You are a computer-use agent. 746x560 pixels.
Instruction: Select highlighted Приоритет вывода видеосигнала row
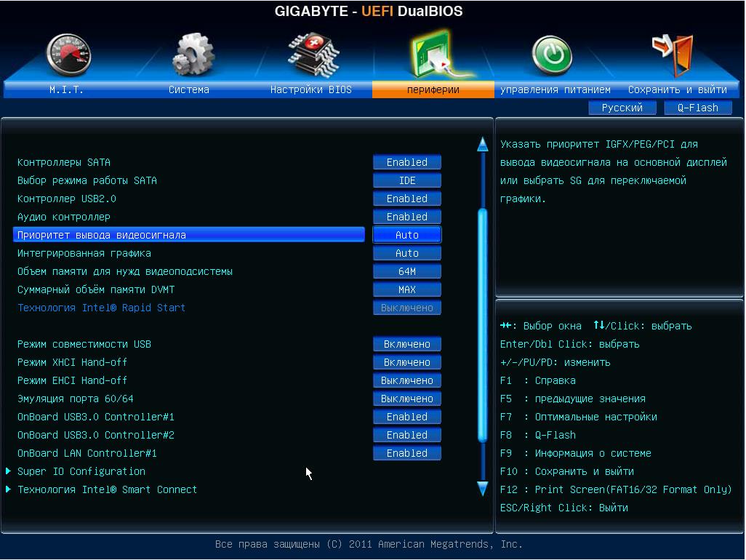(x=189, y=235)
